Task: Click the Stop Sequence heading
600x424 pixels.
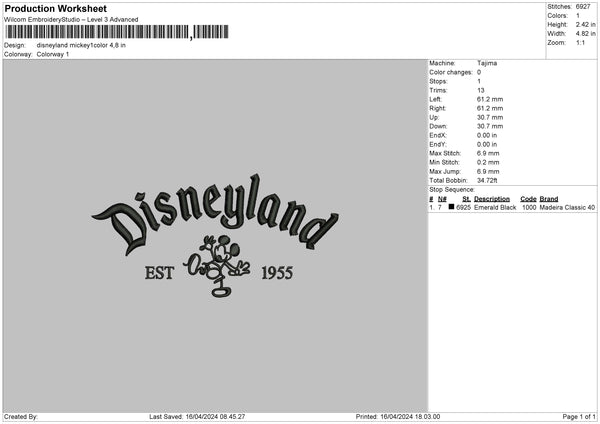Action: [x=452, y=190]
